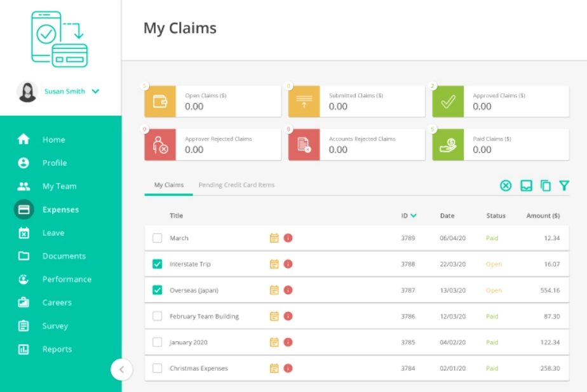Click the red info icon on March row

pyautogui.click(x=288, y=238)
